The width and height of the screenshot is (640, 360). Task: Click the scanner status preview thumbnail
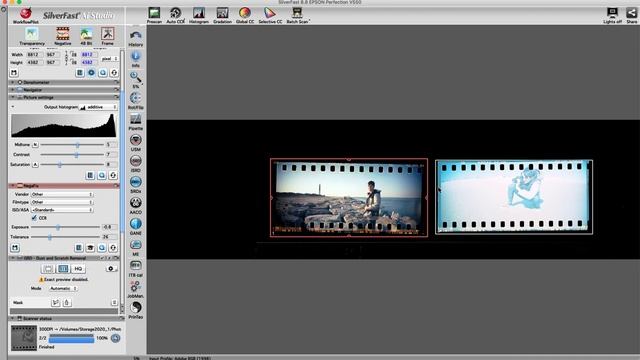point(24,338)
